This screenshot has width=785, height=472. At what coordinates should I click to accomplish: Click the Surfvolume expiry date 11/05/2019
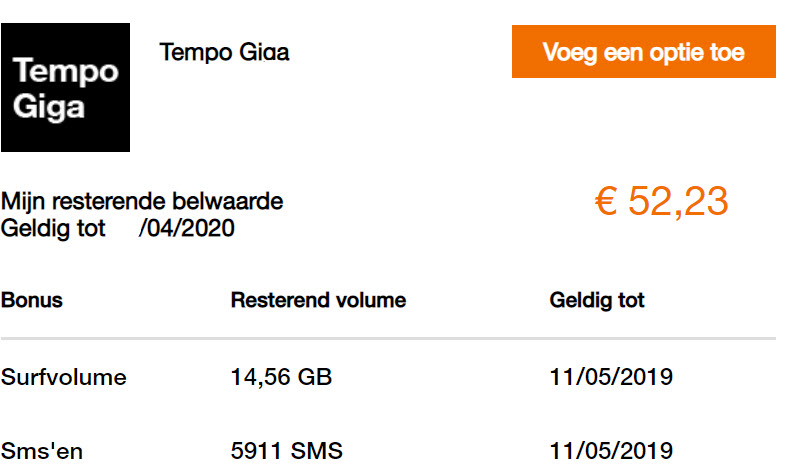click(611, 377)
